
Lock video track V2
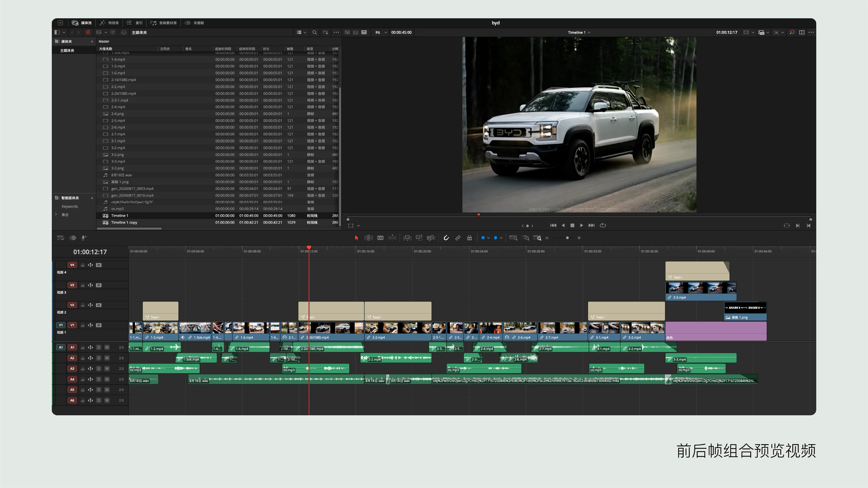coord(82,305)
